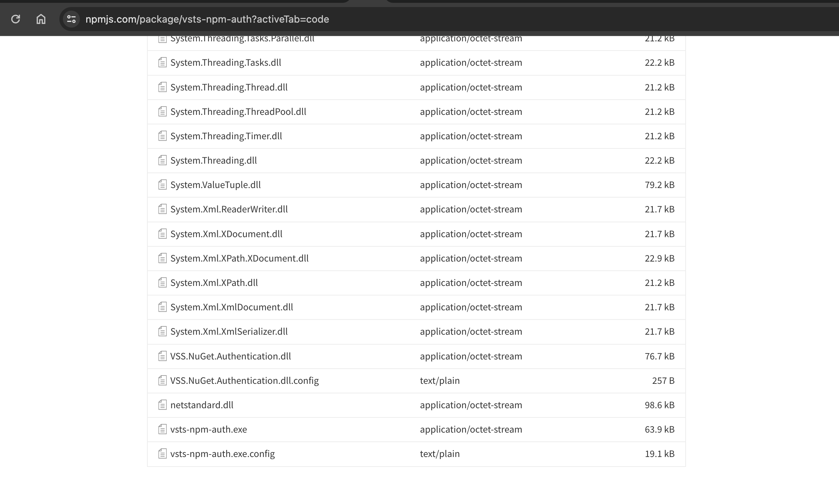This screenshot has height=504, width=839.
Task: Open VSS.NuGet.Authentication.dll.config
Action: click(244, 380)
